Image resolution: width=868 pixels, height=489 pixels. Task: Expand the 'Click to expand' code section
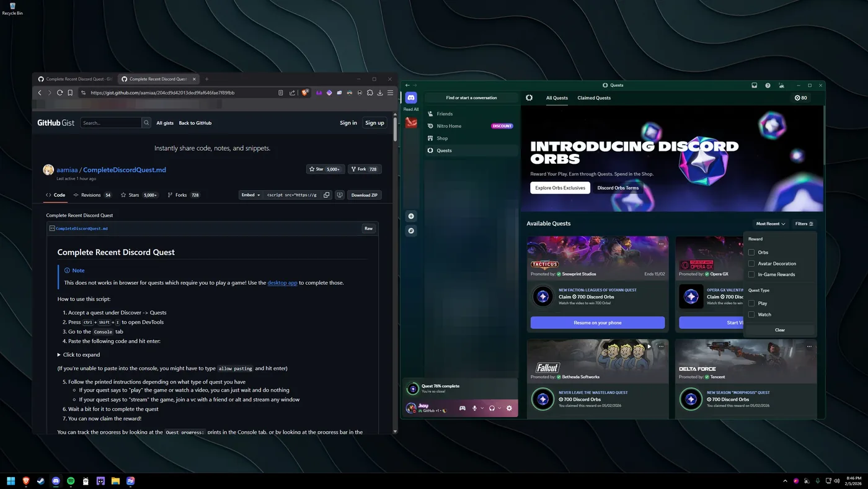(79, 355)
